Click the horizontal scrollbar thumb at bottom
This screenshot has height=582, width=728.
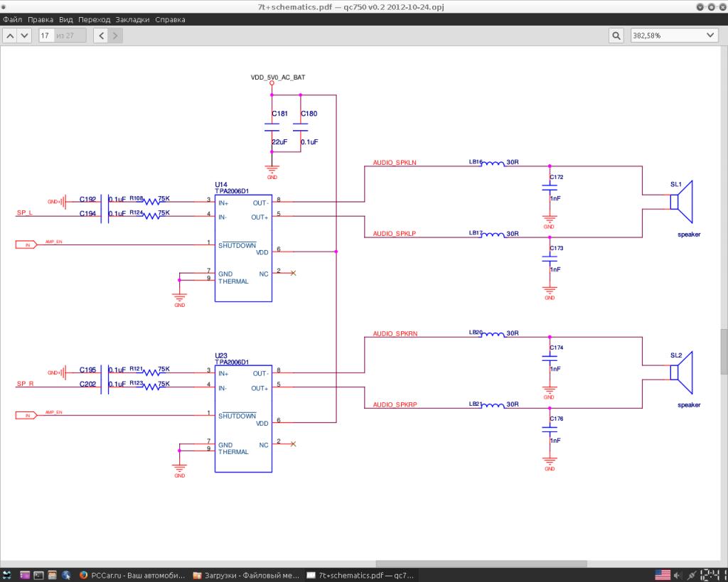[x=481, y=563]
